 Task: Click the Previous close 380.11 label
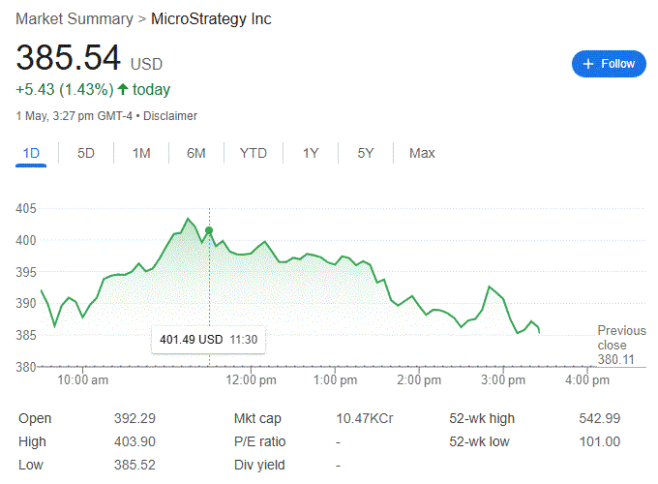coord(621,345)
